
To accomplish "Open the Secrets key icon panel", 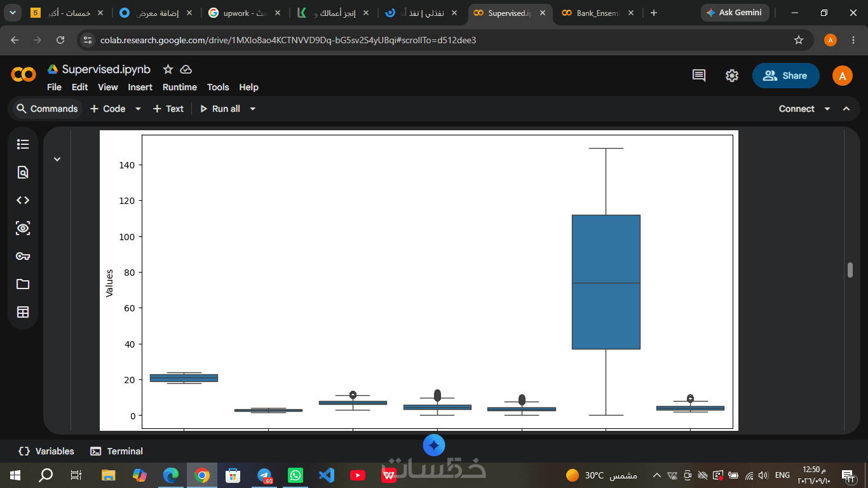I will [x=23, y=256].
